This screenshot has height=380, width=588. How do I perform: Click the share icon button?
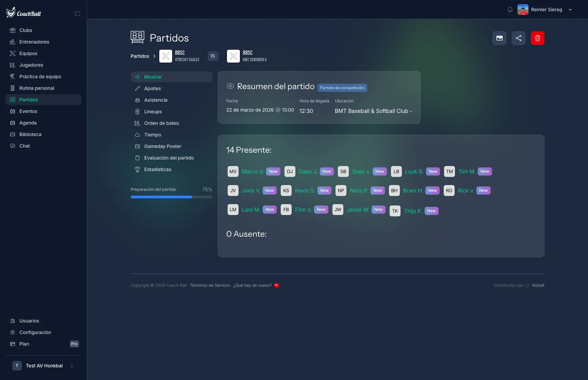tap(518, 38)
